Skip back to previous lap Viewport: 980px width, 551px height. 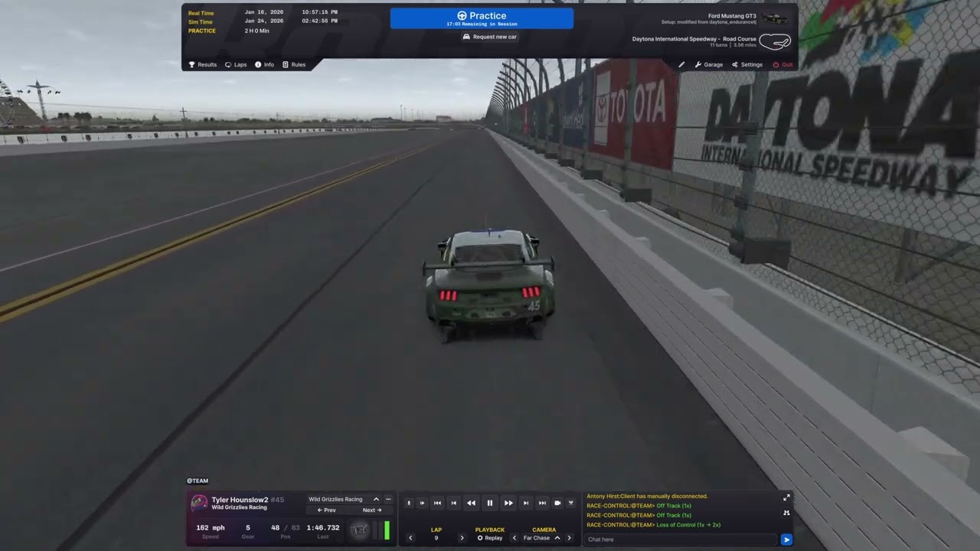point(453,503)
